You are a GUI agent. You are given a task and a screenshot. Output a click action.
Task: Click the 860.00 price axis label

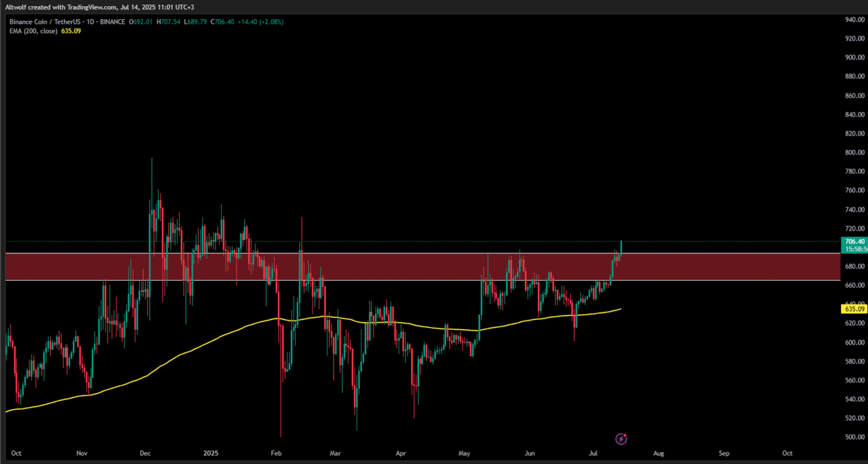(854, 96)
